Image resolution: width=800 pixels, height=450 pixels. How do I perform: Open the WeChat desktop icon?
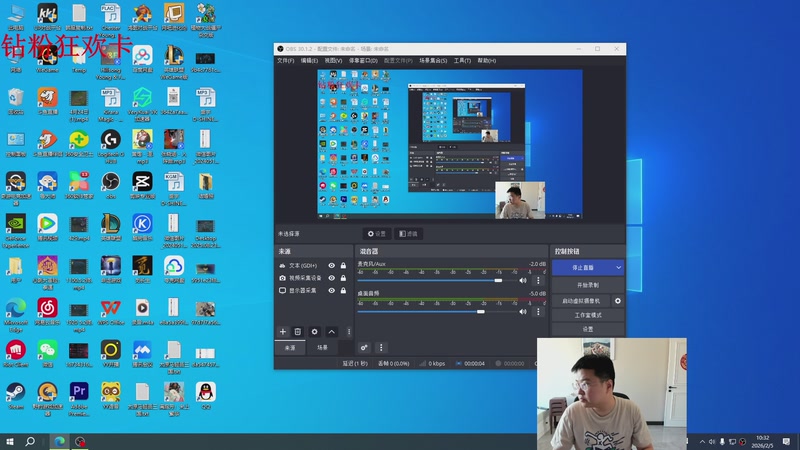click(x=47, y=353)
